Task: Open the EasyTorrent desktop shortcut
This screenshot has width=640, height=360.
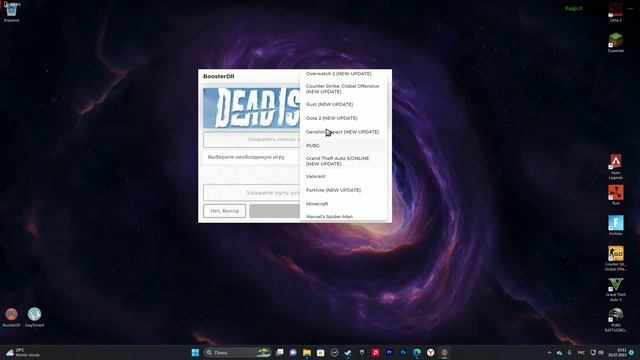Action: [35, 317]
